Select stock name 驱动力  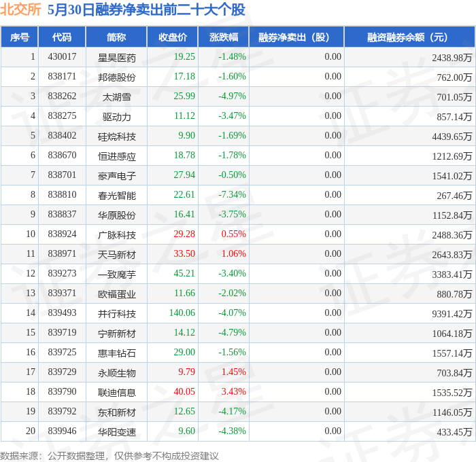pos(116,117)
